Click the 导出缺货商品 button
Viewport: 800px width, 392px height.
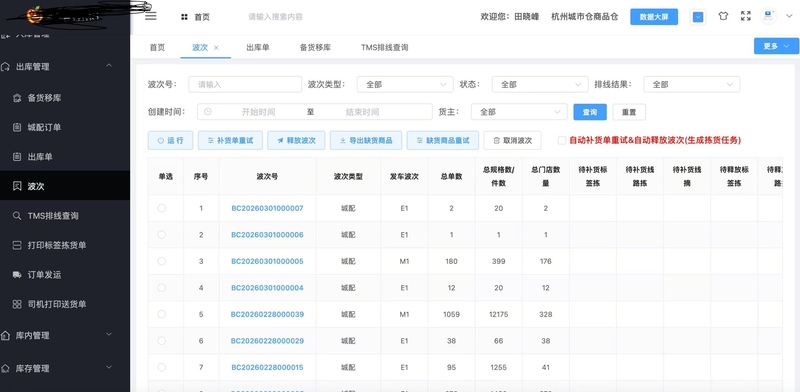pos(366,140)
